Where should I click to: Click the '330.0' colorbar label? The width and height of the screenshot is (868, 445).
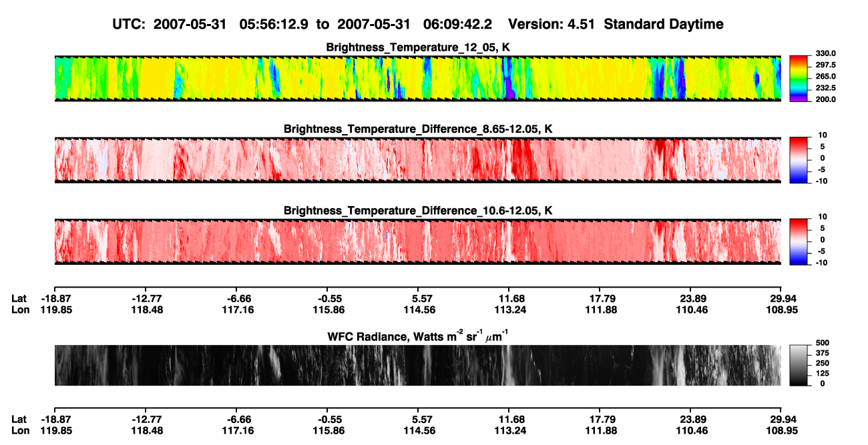point(825,54)
